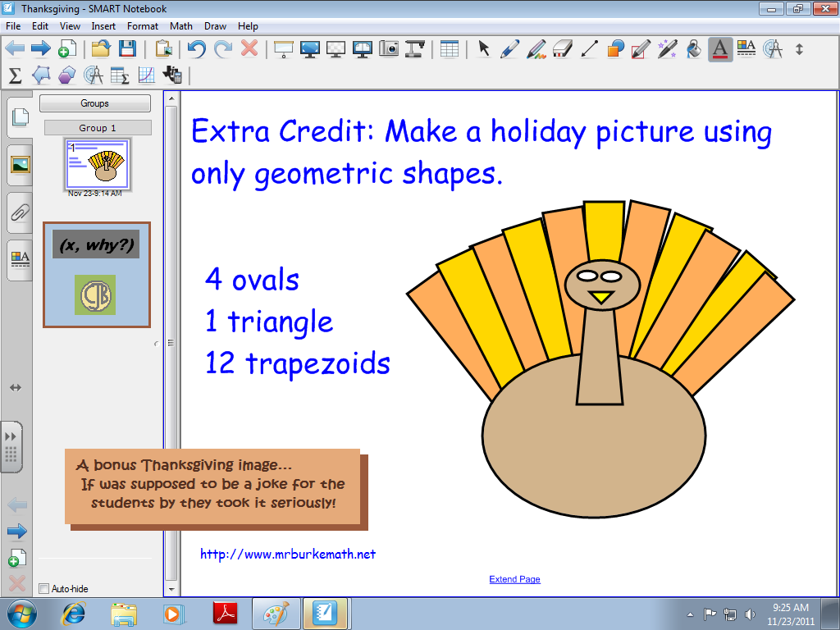The height and width of the screenshot is (630, 840).
Task: Delete selection with red X icon
Action: click(x=249, y=48)
